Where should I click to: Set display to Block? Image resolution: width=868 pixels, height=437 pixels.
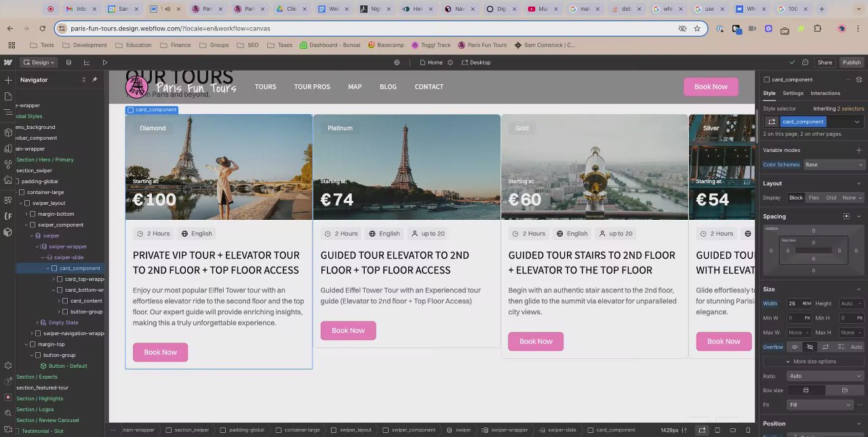[796, 197]
